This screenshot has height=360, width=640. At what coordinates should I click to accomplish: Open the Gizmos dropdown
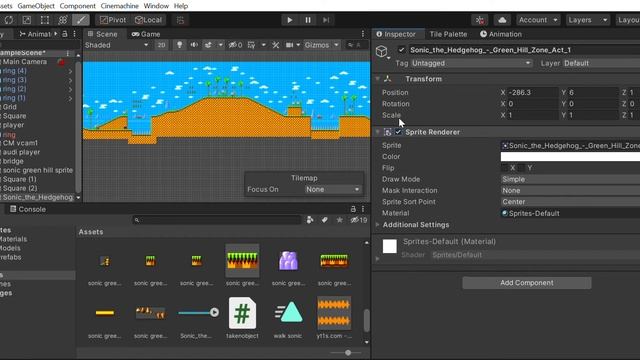321,45
